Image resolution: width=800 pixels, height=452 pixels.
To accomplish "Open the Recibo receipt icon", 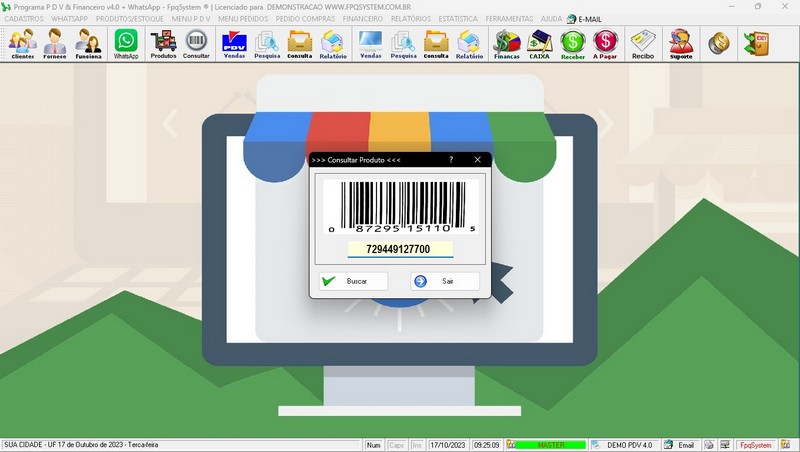I will pyautogui.click(x=643, y=44).
